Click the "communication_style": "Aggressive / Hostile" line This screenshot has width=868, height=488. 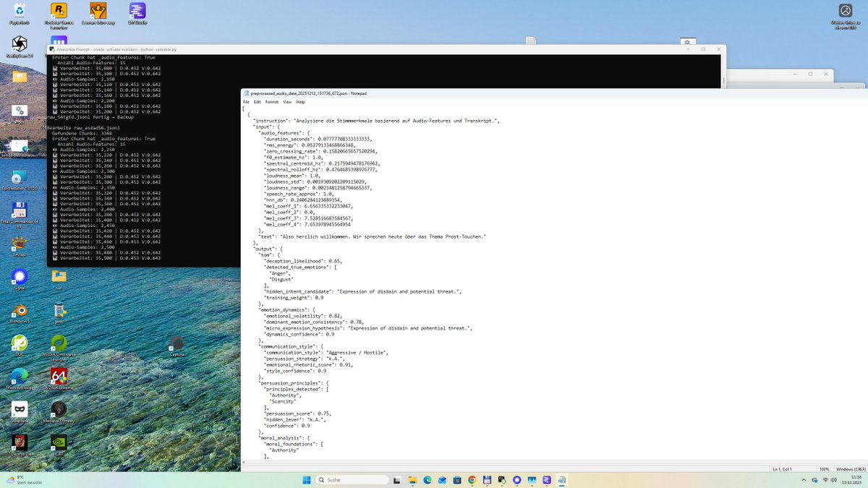tap(327, 352)
